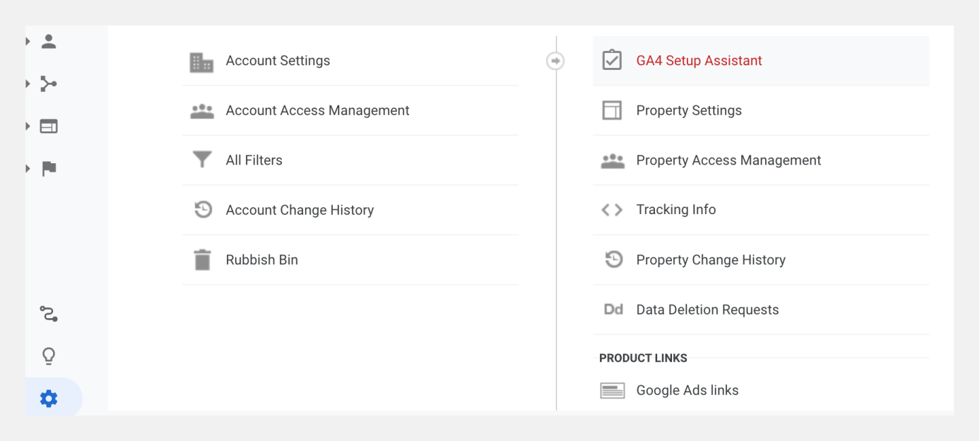Viewport: 980px width, 441px height.
Task: Expand the branching icon sidebar section
Action: point(28,84)
